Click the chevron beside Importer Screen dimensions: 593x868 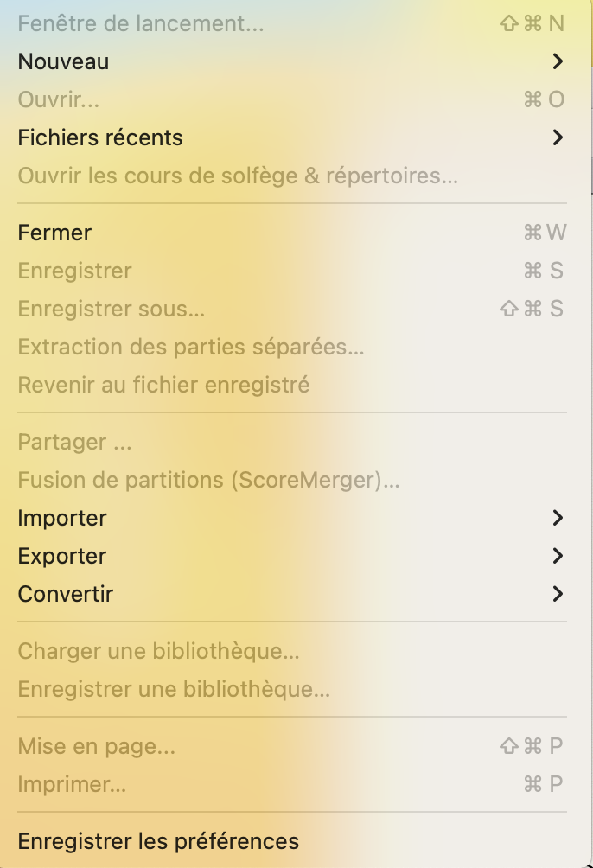[x=558, y=518]
